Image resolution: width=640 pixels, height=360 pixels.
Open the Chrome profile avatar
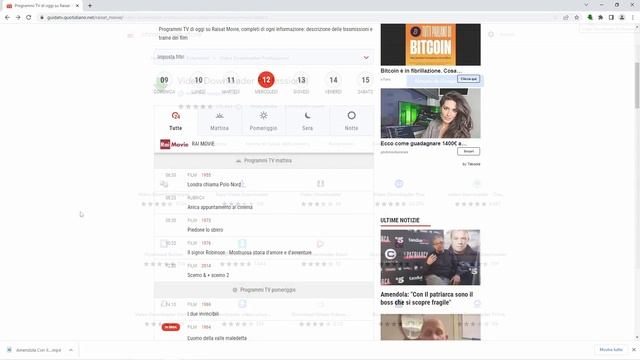(622, 18)
